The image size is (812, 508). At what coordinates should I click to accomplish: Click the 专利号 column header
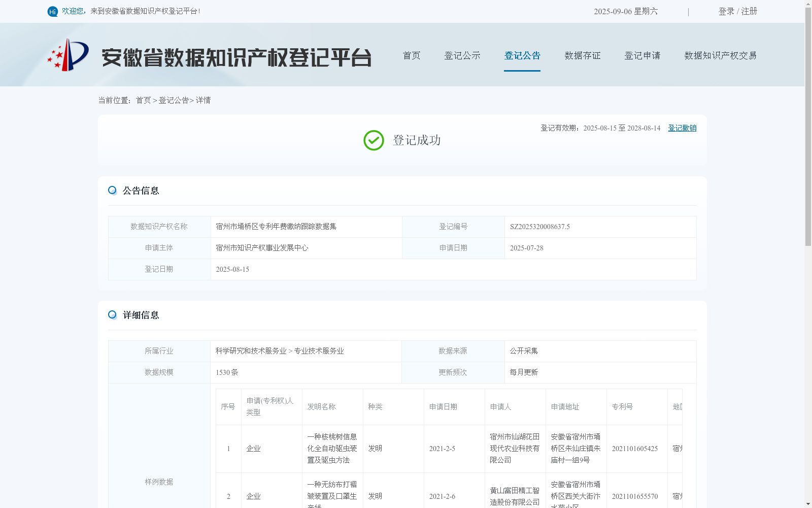tap(622, 407)
